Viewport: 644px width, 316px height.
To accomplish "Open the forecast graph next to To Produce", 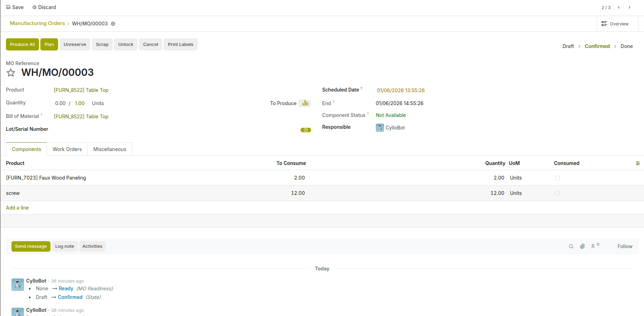I will 305,103.
